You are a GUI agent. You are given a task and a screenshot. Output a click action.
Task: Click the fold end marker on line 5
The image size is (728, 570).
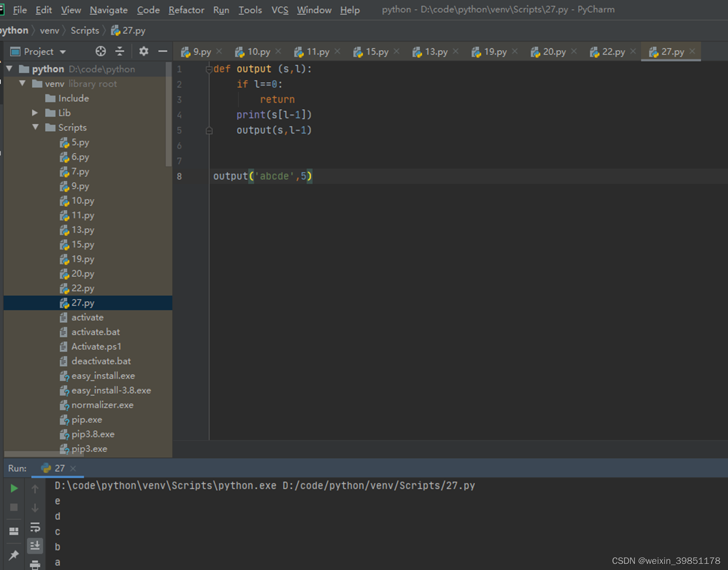[x=209, y=130]
